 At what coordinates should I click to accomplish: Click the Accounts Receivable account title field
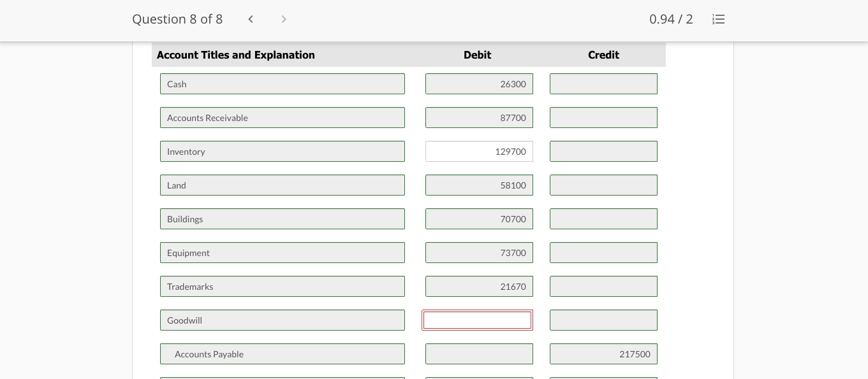tap(283, 117)
